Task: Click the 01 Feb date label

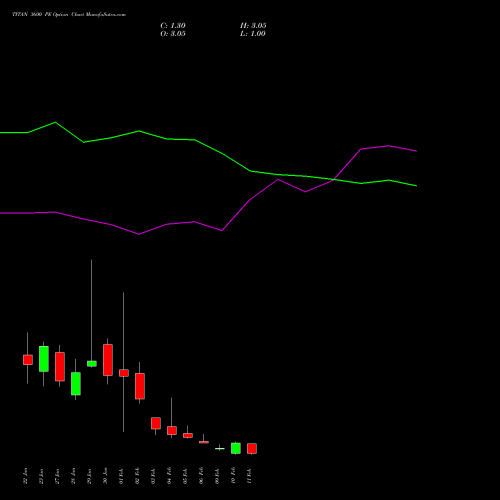Action: (x=122, y=476)
